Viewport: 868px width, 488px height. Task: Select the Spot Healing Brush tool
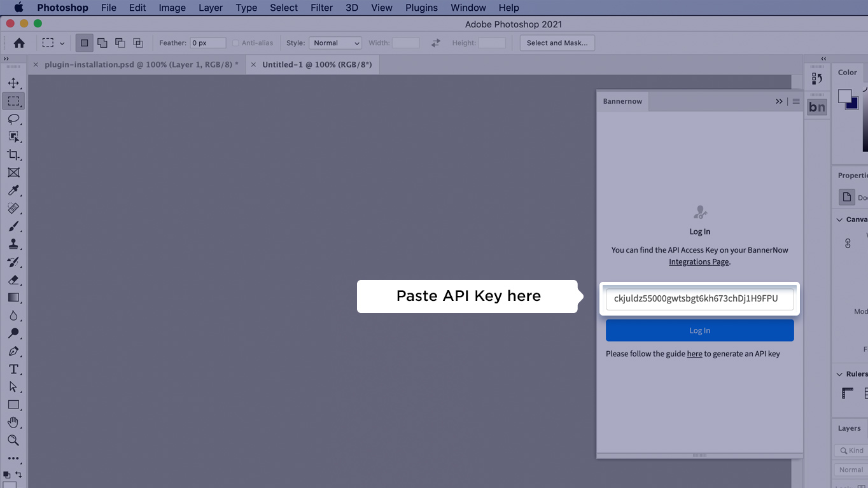(13, 208)
